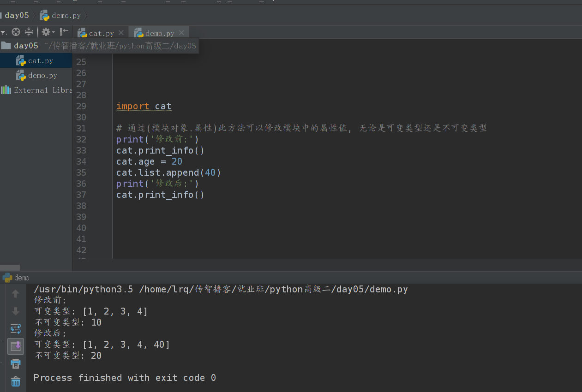The width and height of the screenshot is (582, 392).
Task: Toggle scroll to end of console output
Action: (x=16, y=346)
